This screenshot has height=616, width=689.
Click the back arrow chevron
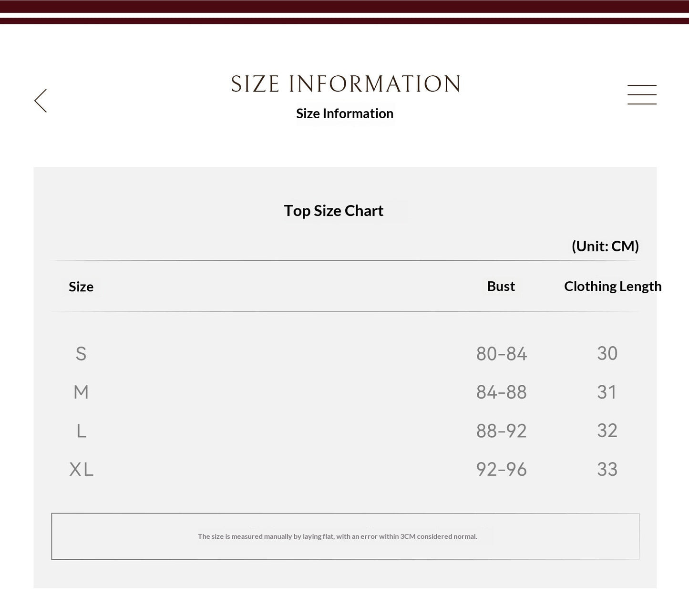41,101
